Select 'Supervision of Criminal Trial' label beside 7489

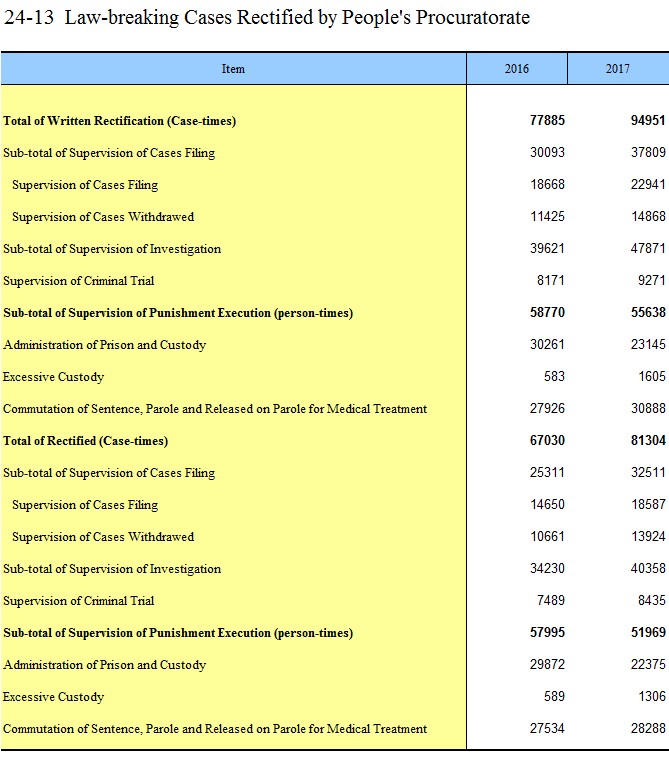[x=78, y=601]
